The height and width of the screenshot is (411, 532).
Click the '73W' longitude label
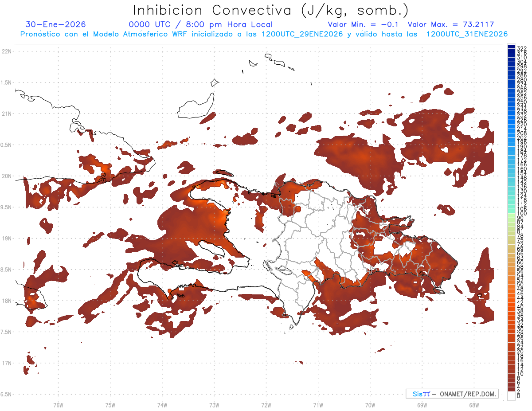click(x=214, y=405)
